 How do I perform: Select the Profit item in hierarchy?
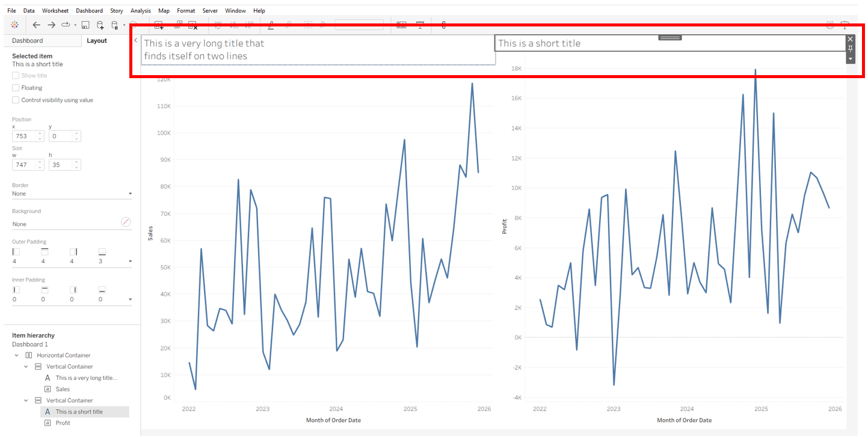[63, 423]
